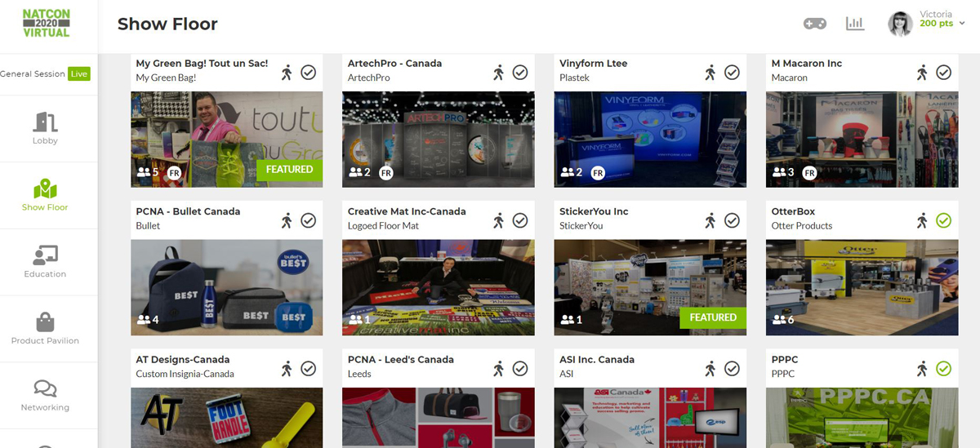
Task: Click the walking person icon on ArtechPro - Canada
Action: tap(498, 73)
